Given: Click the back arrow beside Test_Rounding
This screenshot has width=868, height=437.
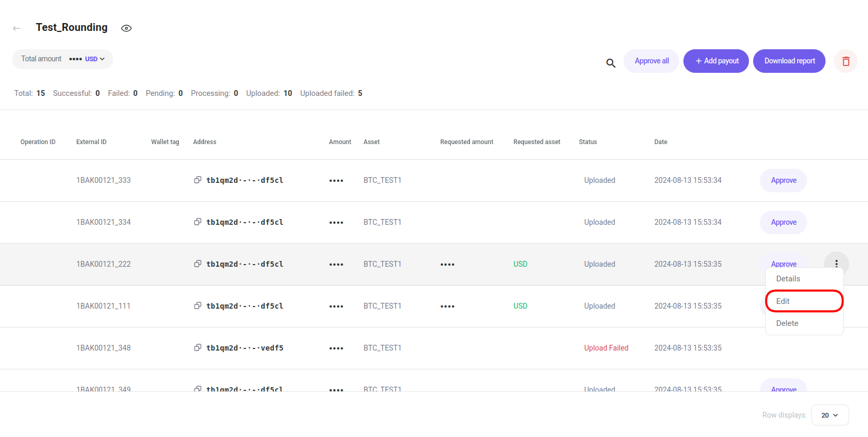Looking at the screenshot, I should (16, 28).
